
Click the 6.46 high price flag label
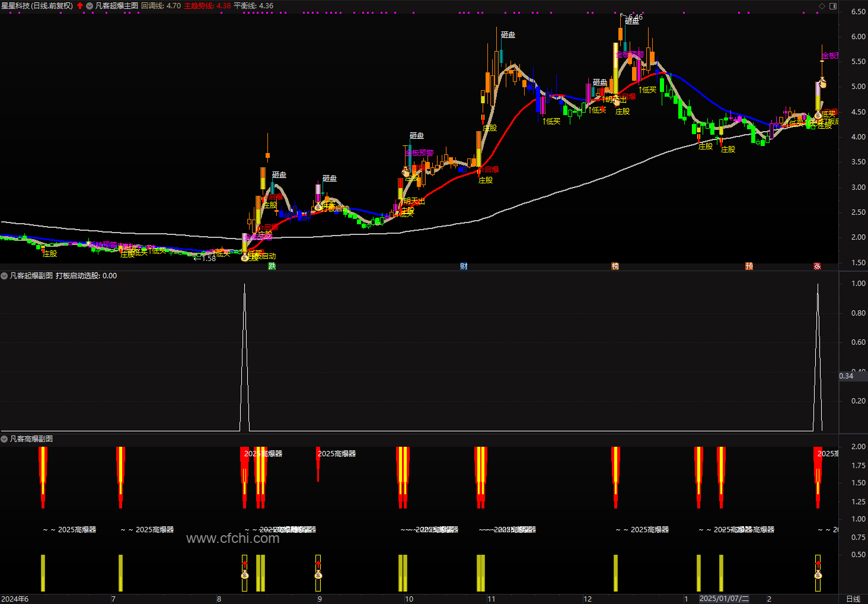pyautogui.click(x=635, y=17)
